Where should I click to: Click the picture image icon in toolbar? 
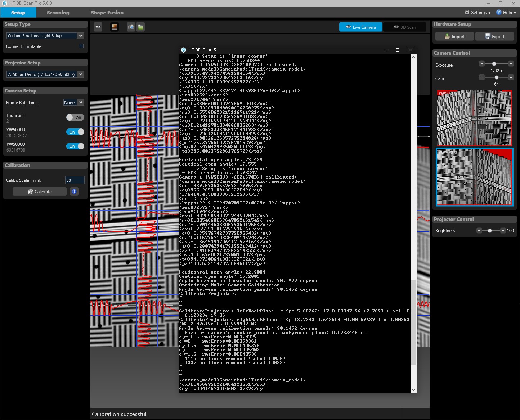(114, 27)
